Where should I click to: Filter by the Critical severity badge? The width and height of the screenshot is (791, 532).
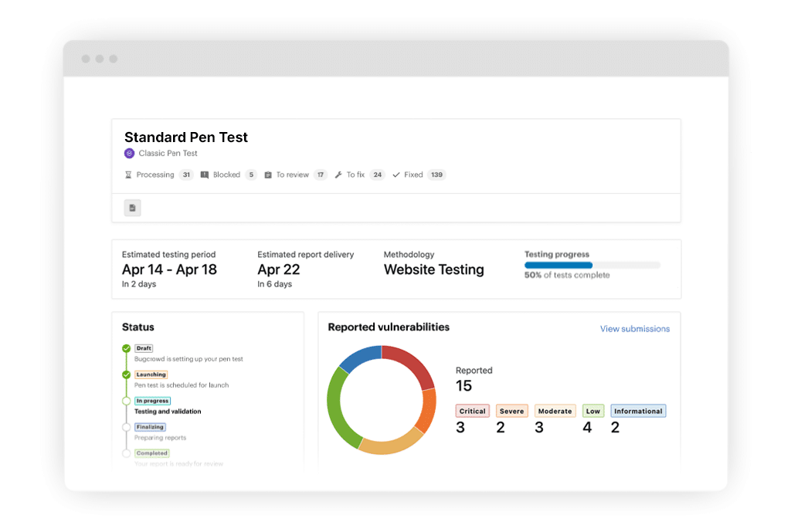tap(472, 412)
